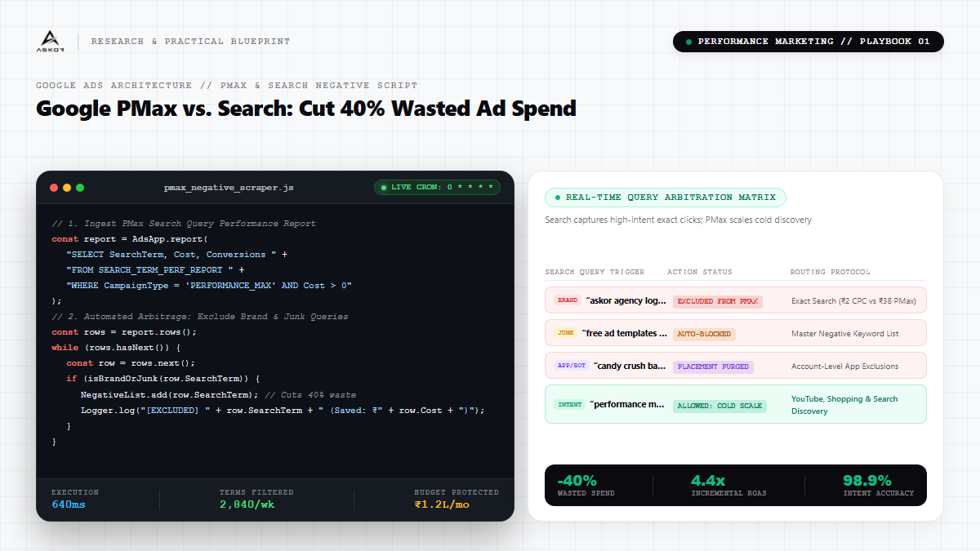Click the comment "// 1. Ingest PMax Search Query"
Viewport: 980px width, 551px height.
[184, 224]
